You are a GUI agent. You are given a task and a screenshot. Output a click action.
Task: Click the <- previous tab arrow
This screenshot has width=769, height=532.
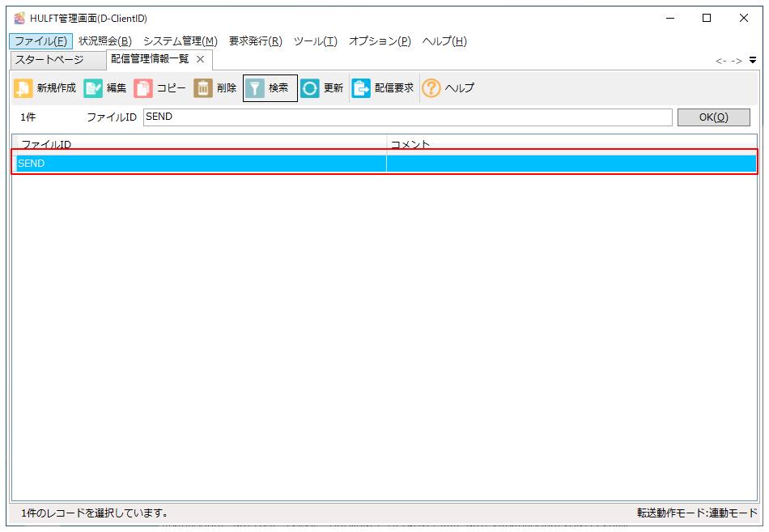720,61
